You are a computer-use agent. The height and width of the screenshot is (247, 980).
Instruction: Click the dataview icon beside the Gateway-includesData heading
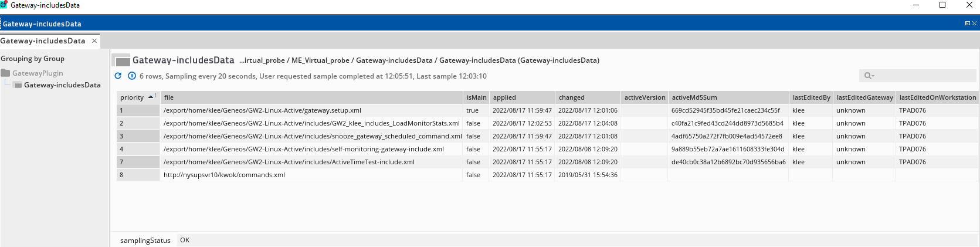pyautogui.click(x=121, y=60)
